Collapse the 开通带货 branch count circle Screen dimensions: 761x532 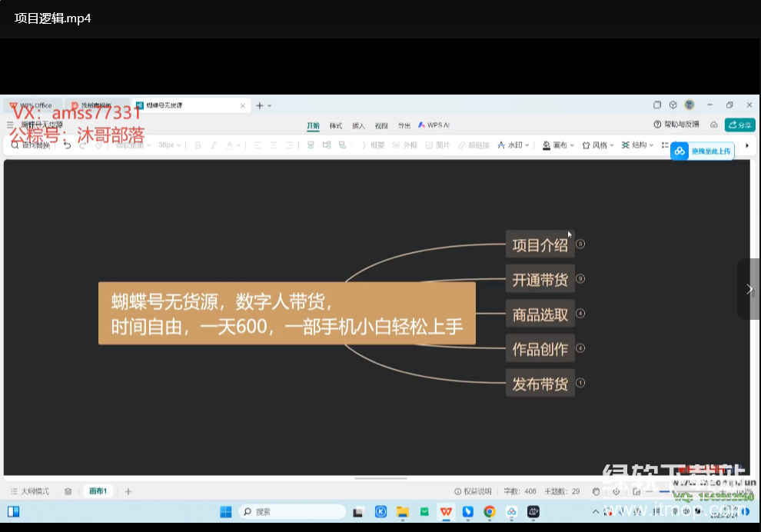[x=580, y=278]
